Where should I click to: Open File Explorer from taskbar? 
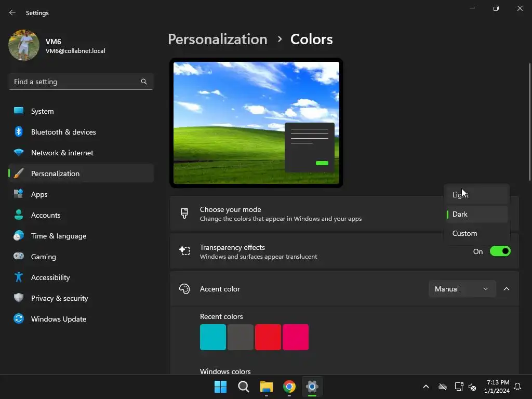coord(267,387)
